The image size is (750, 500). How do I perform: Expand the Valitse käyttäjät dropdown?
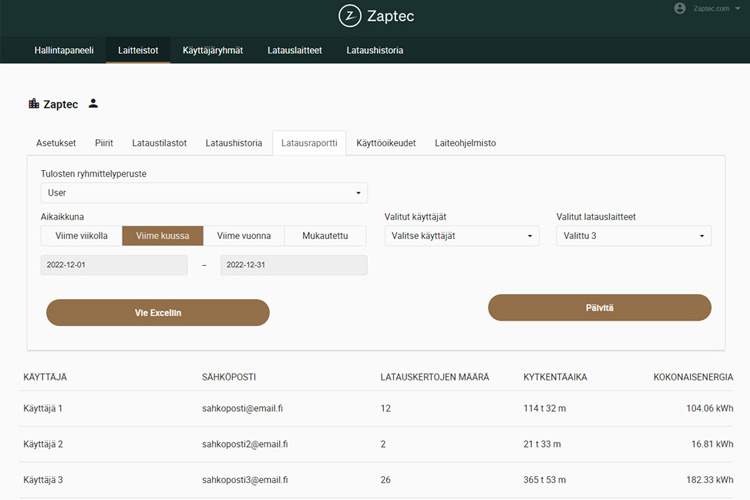[461, 236]
